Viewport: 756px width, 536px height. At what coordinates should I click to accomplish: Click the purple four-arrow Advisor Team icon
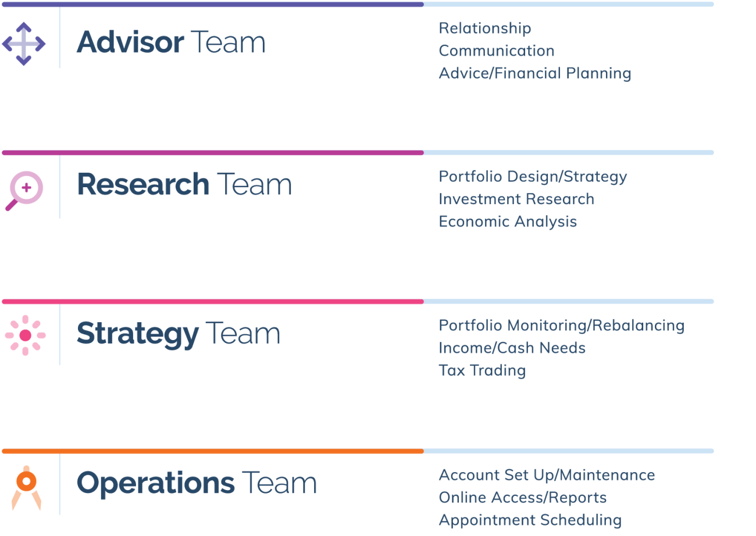tap(23, 44)
